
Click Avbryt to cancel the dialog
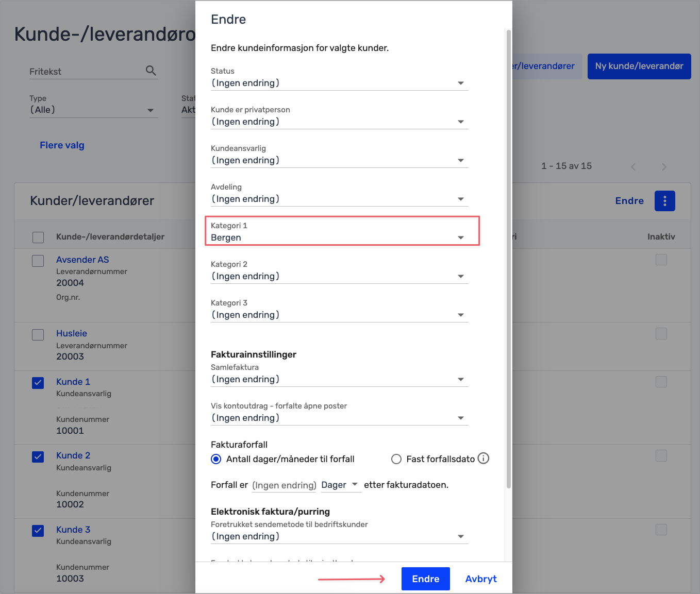click(480, 579)
